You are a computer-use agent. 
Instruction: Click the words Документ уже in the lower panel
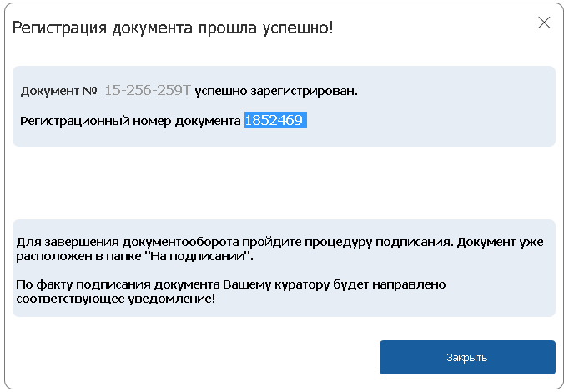tap(501, 242)
